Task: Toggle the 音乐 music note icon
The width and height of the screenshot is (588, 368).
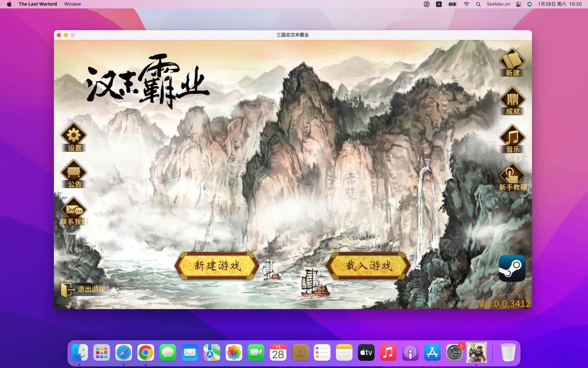Action: click(x=512, y=139)
